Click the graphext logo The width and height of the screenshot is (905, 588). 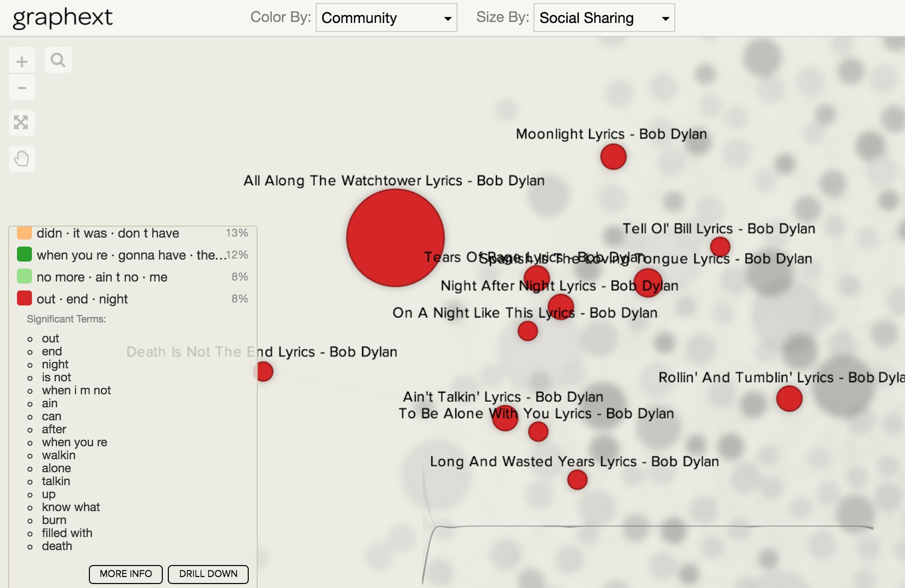(62, 18)
